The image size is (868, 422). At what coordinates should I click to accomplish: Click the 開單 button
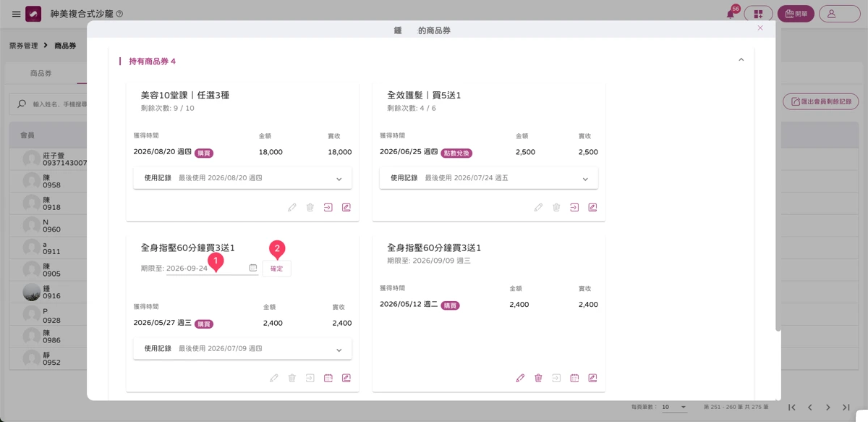pyautogui.click(x=796, y=14)
